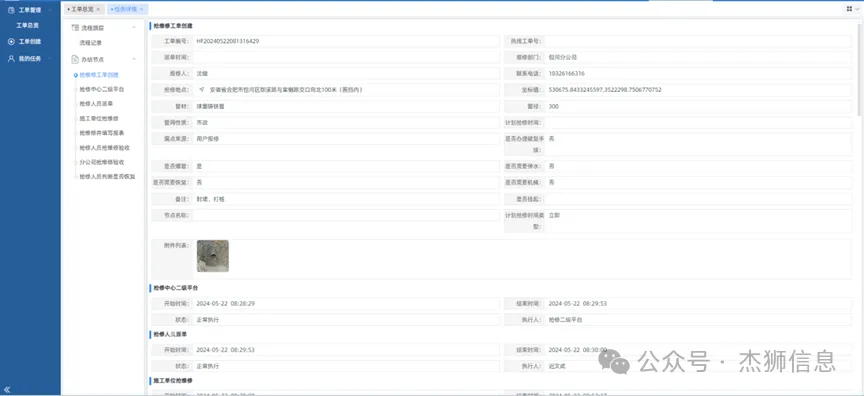Click the 施工单位抢维修 section heading

[172, 380]
